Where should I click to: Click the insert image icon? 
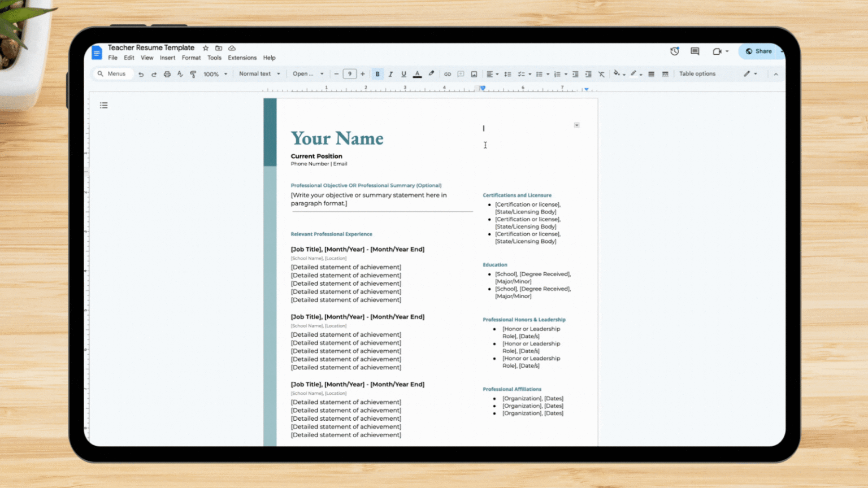474,74
